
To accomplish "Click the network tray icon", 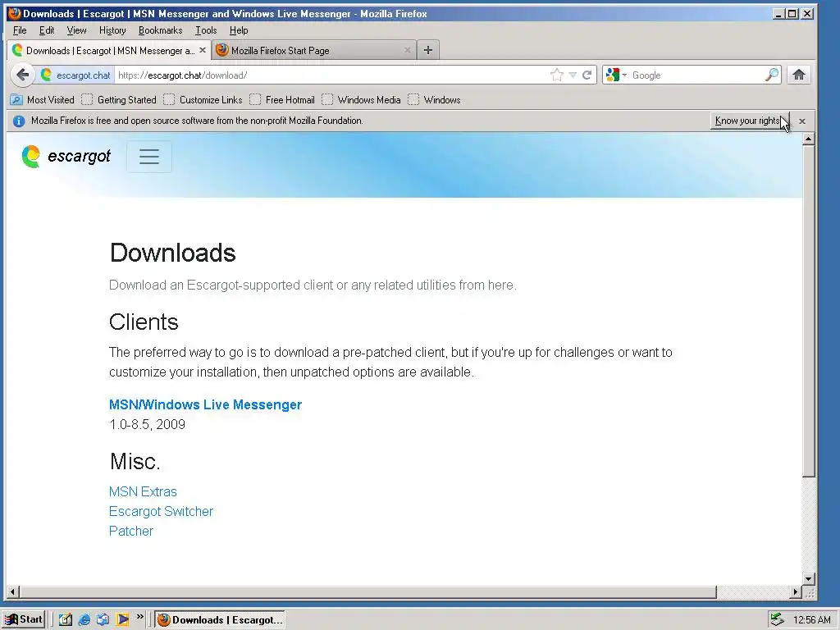I will [777, 620].
